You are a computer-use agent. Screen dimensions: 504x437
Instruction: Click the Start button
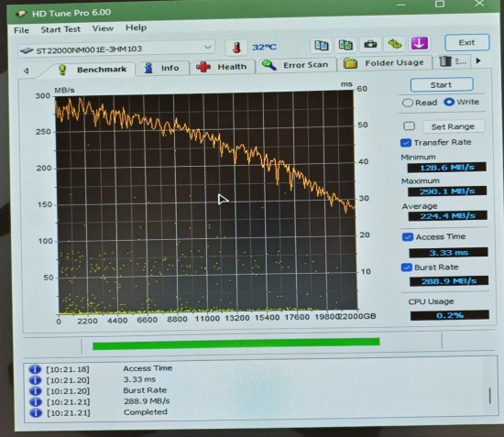442,85
